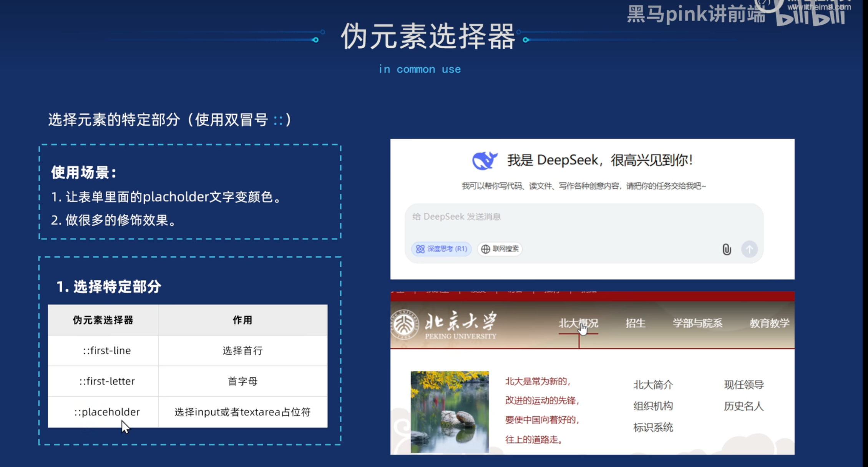Click the 历史名人 link
Screen dimensions: 868x467
[744, 406]
